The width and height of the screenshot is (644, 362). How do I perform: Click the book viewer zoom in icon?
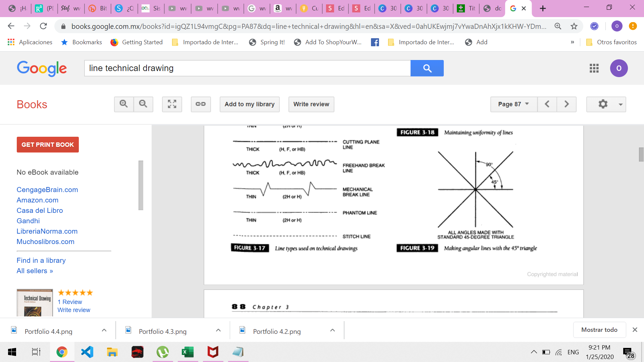[124, 104]
